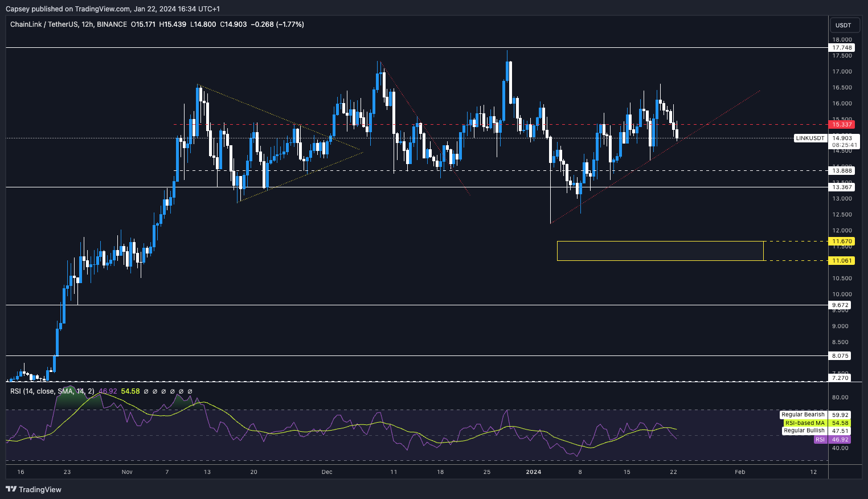Click the red 15.337 price label
The image size is (868, 499).
click(842, 125)
